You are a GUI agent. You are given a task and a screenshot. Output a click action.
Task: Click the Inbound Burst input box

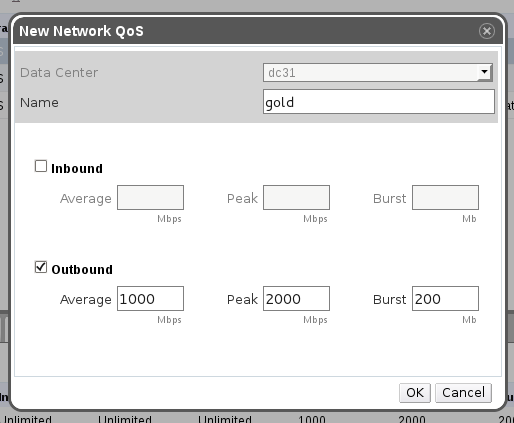click(x=445, y=198)
